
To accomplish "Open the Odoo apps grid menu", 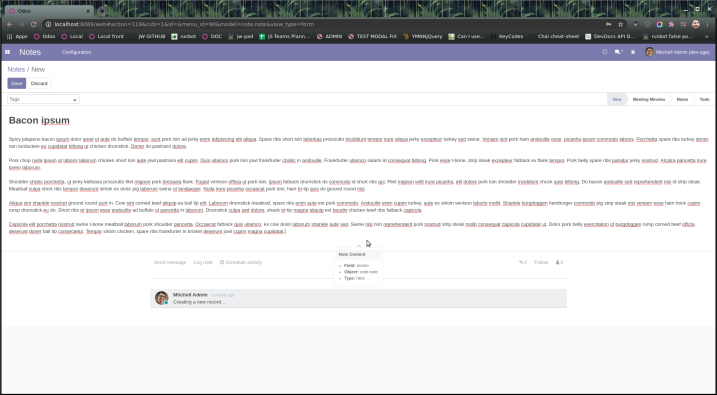I will [7, 52].
